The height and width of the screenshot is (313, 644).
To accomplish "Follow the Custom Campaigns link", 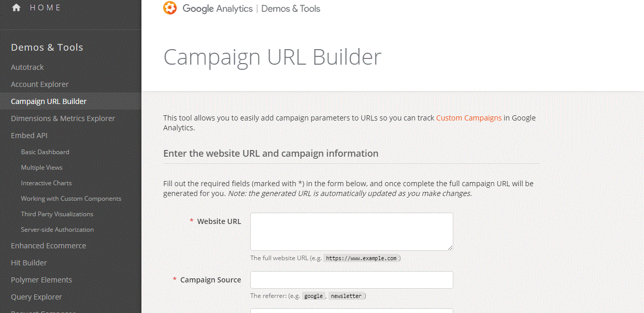I will tap(469, 118).
